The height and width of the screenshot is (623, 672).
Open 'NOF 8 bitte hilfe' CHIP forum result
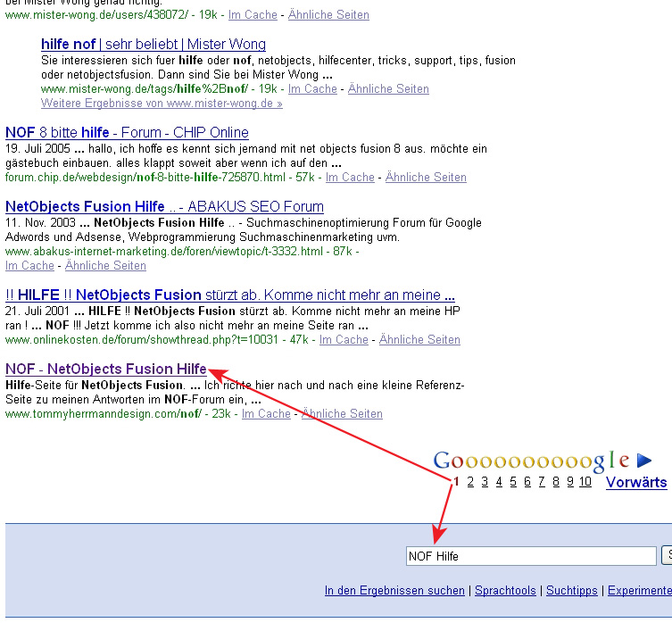pos(127,133)
